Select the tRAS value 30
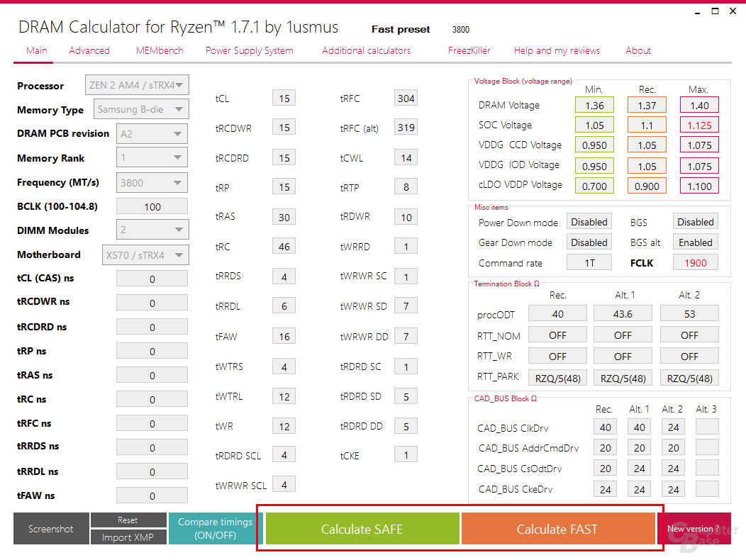Image resolution: width=746 pixels, height=560 pixels. (284, 217)
